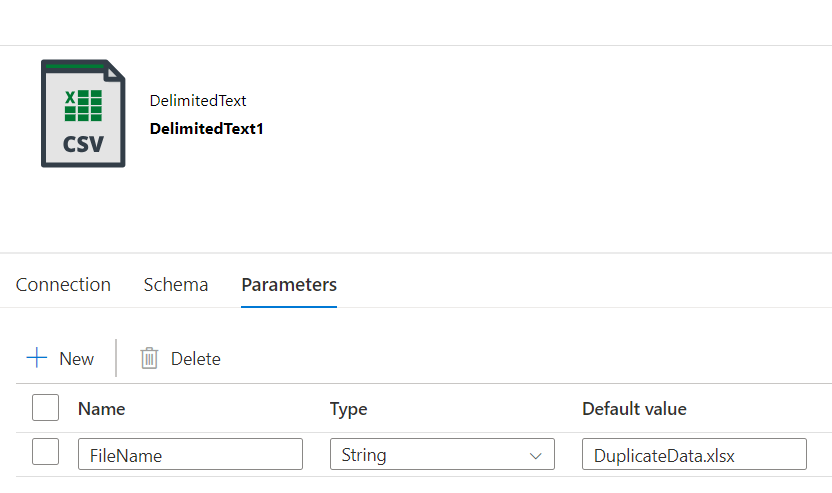Click the DelimitedText1 dataset name
832x493 pixels.
point(206,128)
